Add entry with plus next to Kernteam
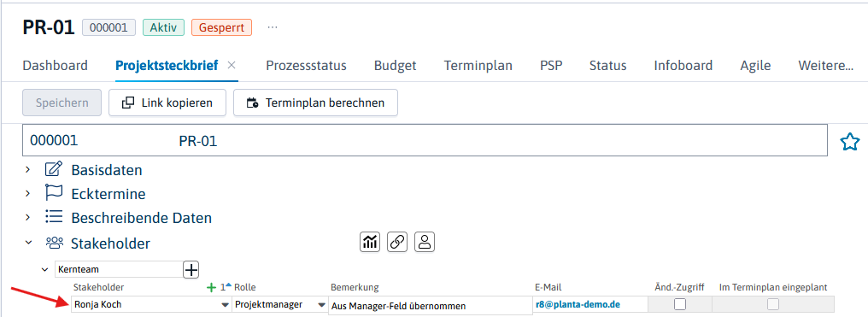Image resolution: width=868 pixels, height=317 pixels. (191, 269)
